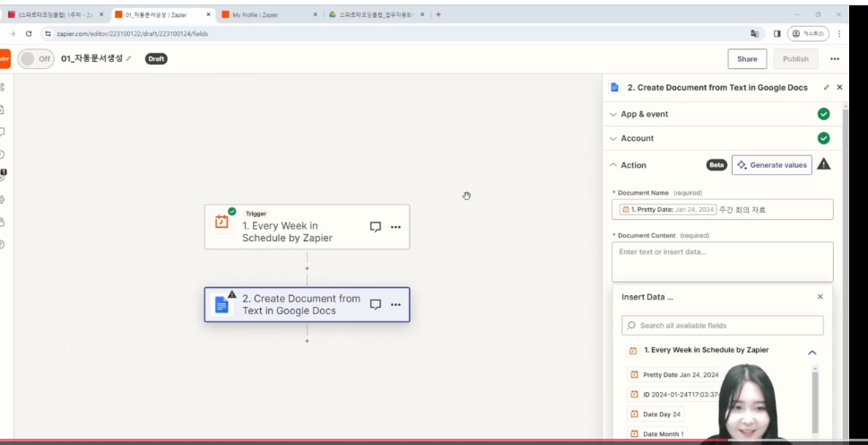This screenshot has height=445, width=868.
Task: Click the Draft status badge
Action: pos(156,58)
